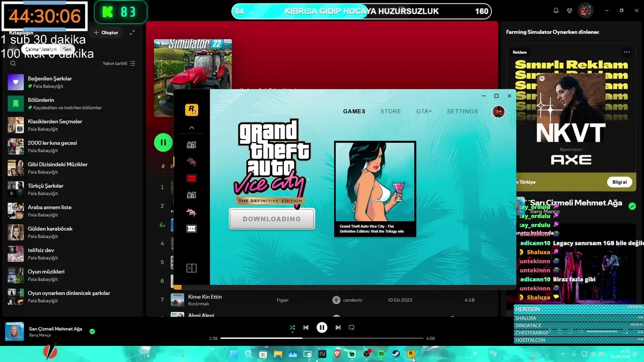Screen dimensions: 644x362
Task: Open the taskbar volume control
Action: [593, 354]
